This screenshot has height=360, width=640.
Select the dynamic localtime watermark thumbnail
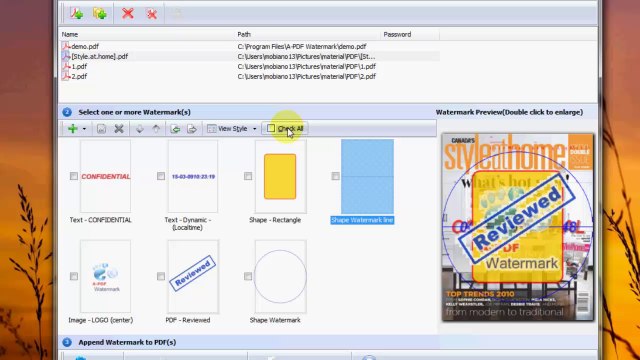193,176
